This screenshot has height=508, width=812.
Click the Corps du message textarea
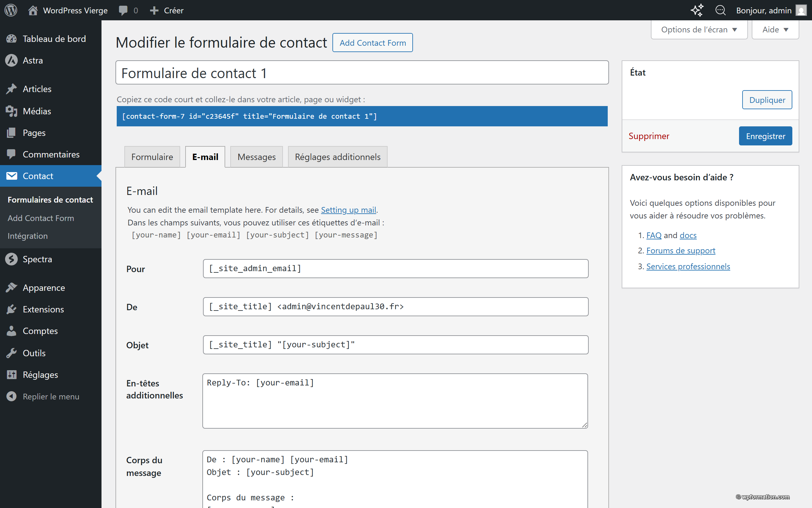coord(395,479)
